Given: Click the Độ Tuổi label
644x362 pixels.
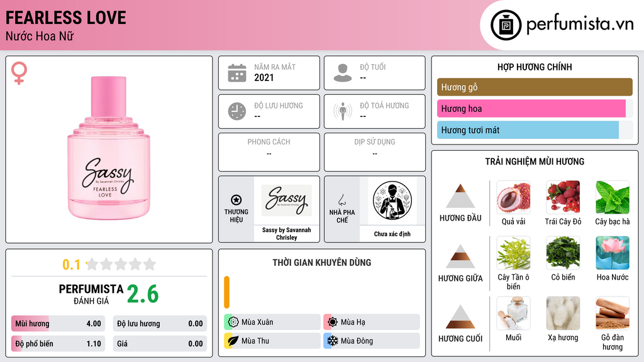Looking at the screenshot, I should pos(373,67).
